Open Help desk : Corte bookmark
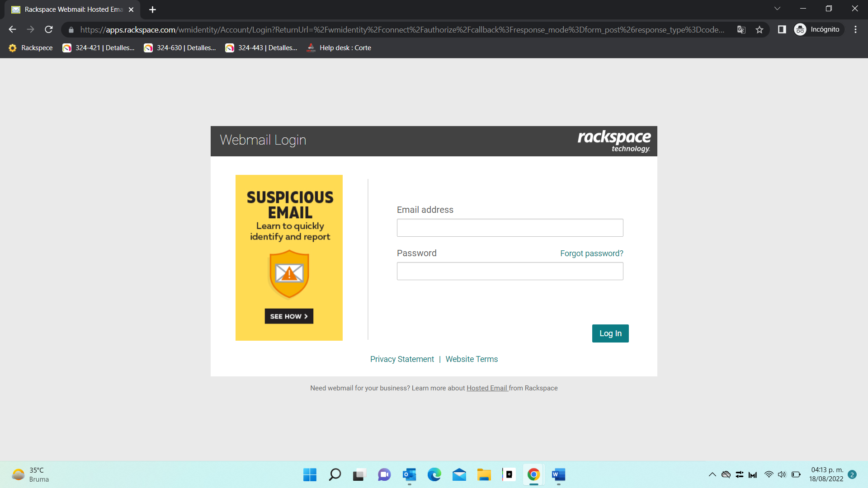The image size is (868, 488). (x=339, y=48)
